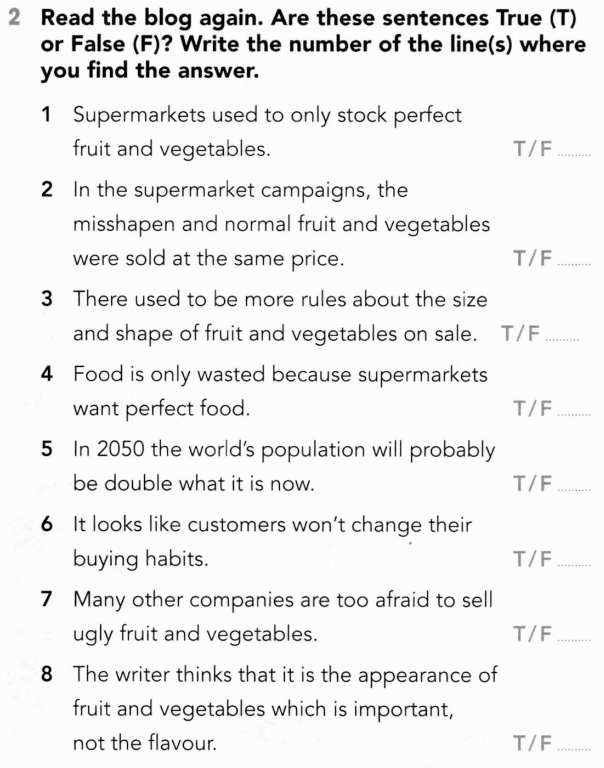604x768 pixels.
Task: Select the T/F marker for sentence 5
Action: (x=532, y=484)
